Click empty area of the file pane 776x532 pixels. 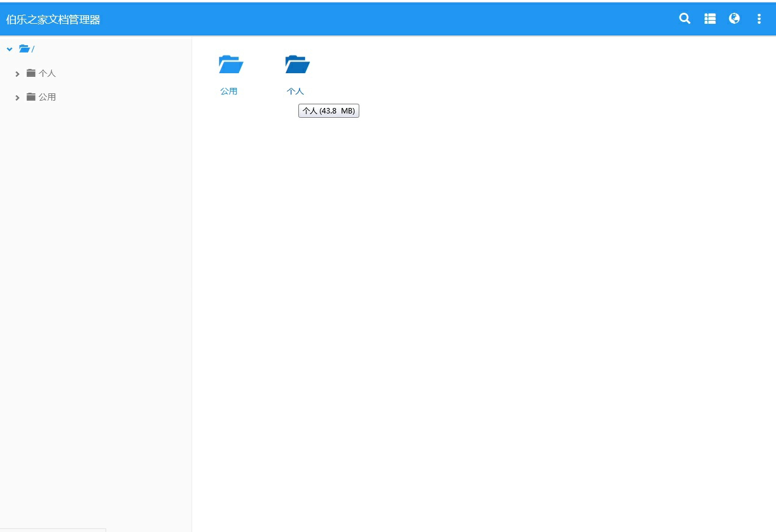coord(482,305)
